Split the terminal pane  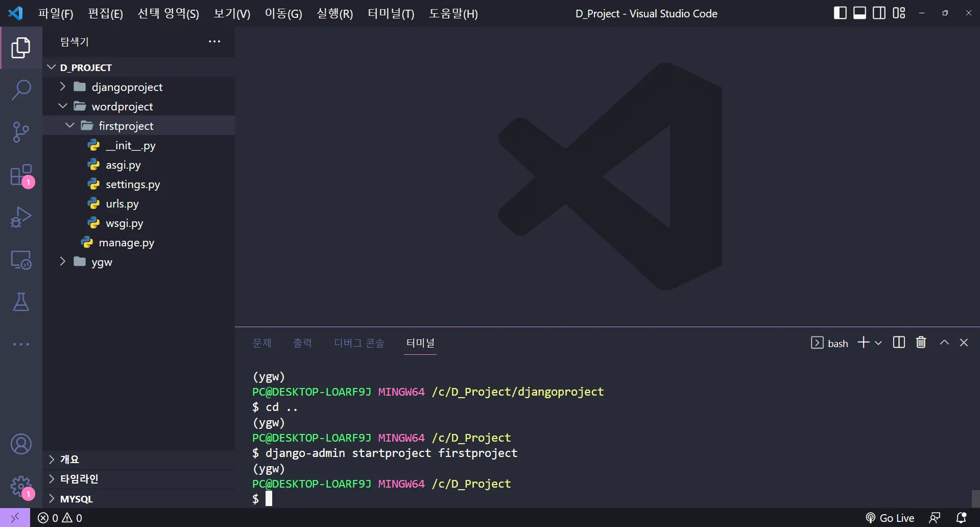click(899, 342)
